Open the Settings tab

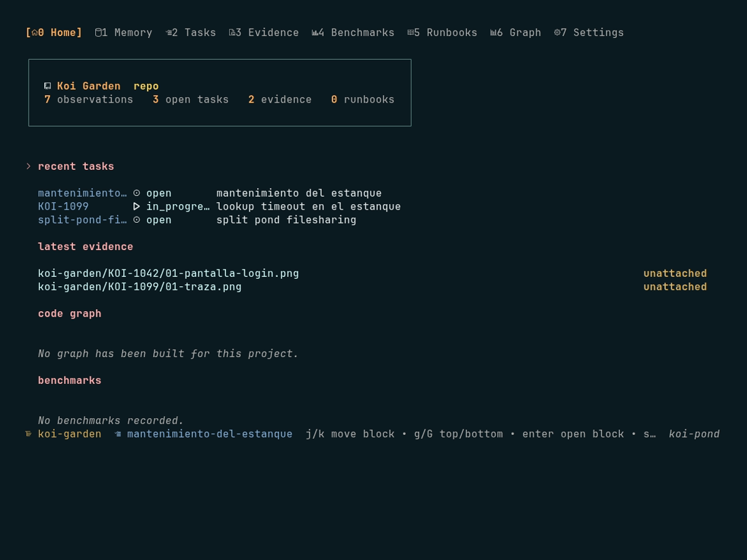click(x=589, y=32)
